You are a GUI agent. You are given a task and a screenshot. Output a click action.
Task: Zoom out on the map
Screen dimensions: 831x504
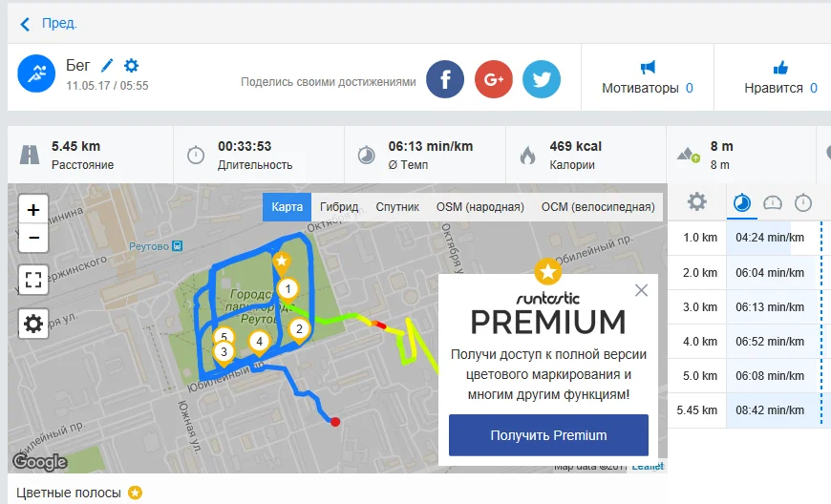[33, 239]
